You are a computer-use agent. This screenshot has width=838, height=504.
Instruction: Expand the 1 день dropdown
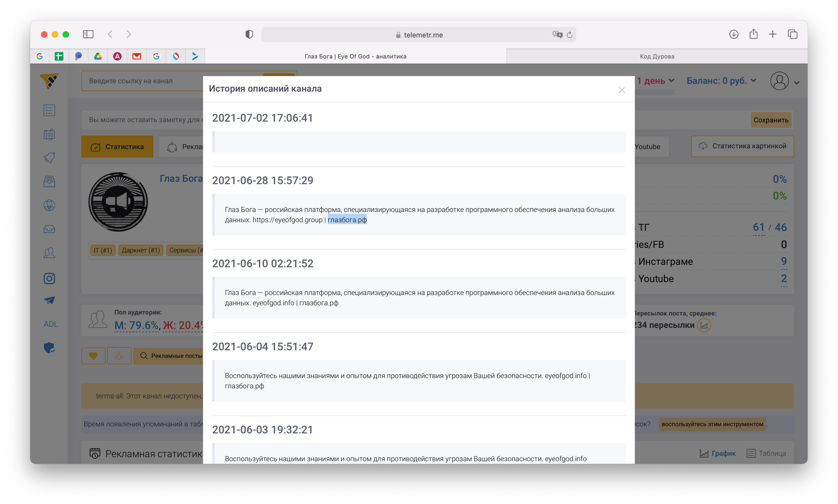tap(655, 81)
